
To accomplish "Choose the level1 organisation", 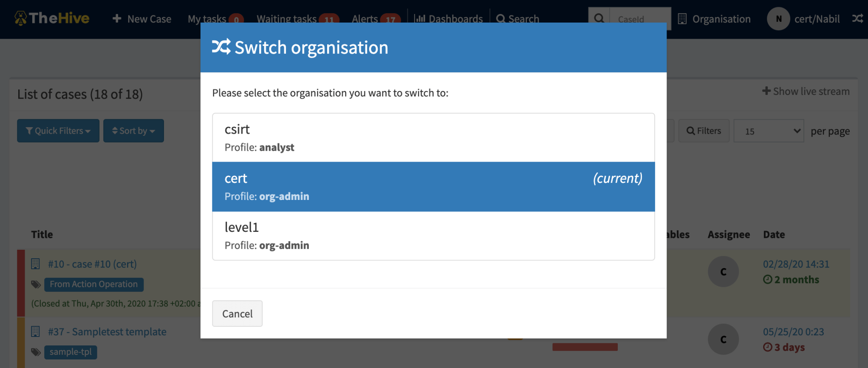I will coord(433,236).
